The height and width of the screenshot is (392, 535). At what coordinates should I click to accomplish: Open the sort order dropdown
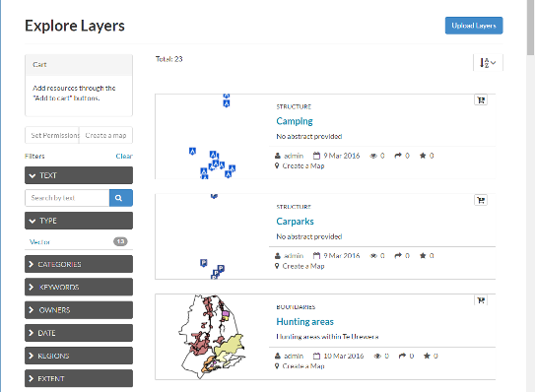click(x=488, y=63)
